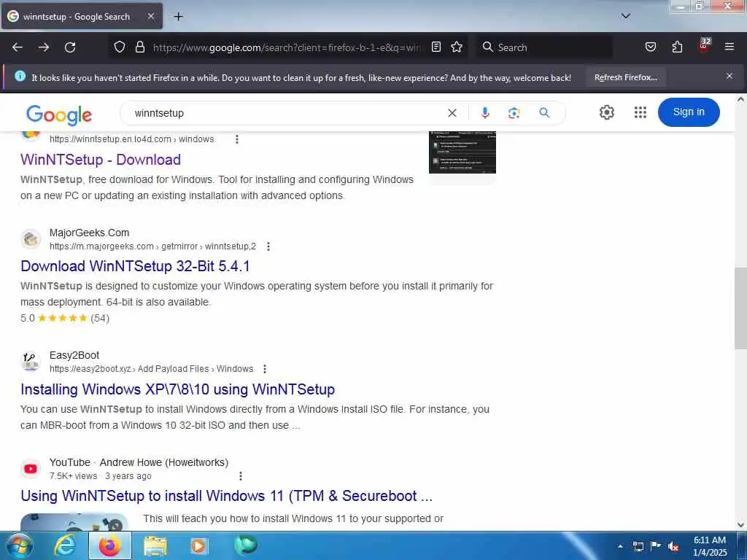Click the MajorGeeks.Com site name

tap(89, 233)
